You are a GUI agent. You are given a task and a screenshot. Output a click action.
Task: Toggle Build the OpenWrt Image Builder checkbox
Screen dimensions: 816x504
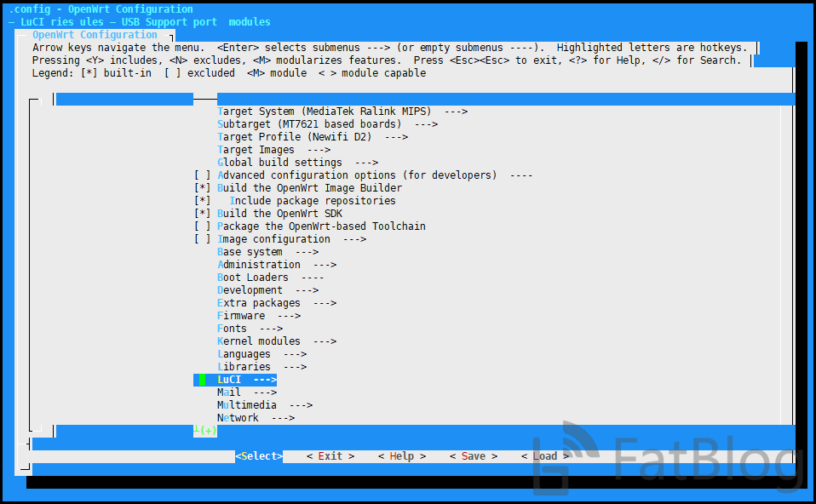tap(203, 188)
